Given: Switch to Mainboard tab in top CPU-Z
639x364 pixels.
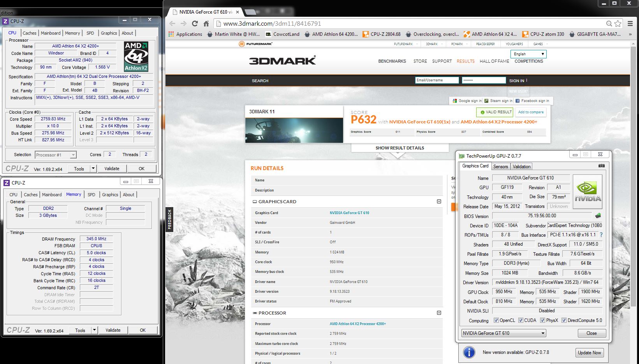Looking at the screenshot, I should pyautogui.click(x=51, y=33).
